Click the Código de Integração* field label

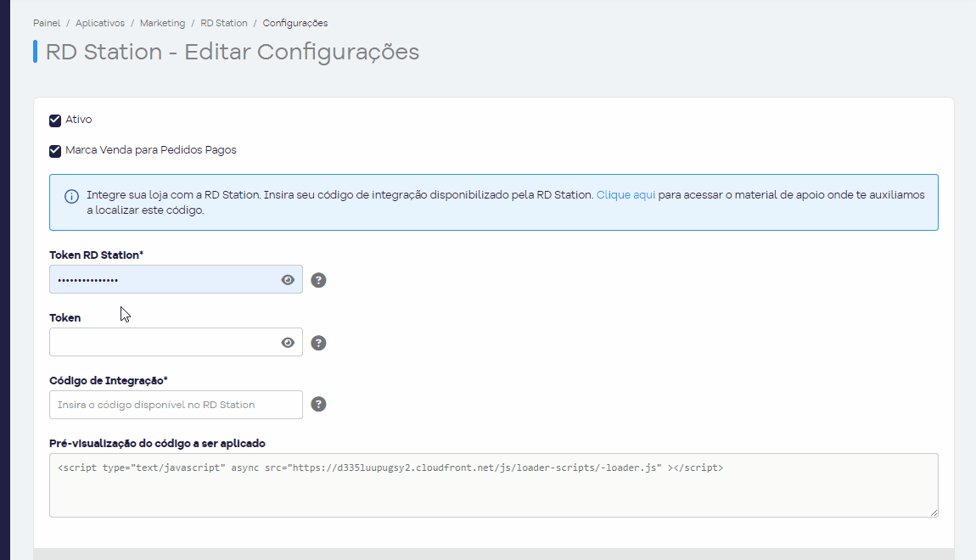point(109,380)
